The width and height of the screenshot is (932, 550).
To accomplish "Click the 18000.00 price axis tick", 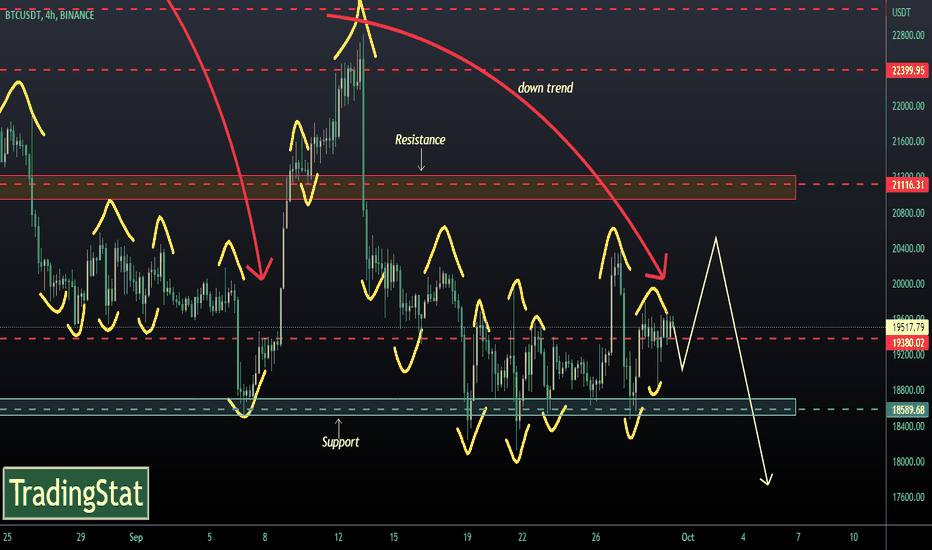I will [908, 462].
